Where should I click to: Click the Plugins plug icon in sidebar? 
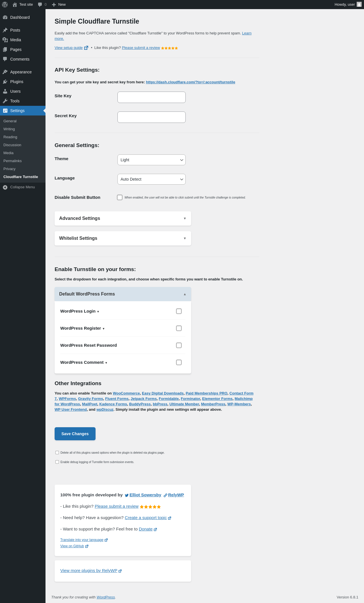tap(5, 82)
